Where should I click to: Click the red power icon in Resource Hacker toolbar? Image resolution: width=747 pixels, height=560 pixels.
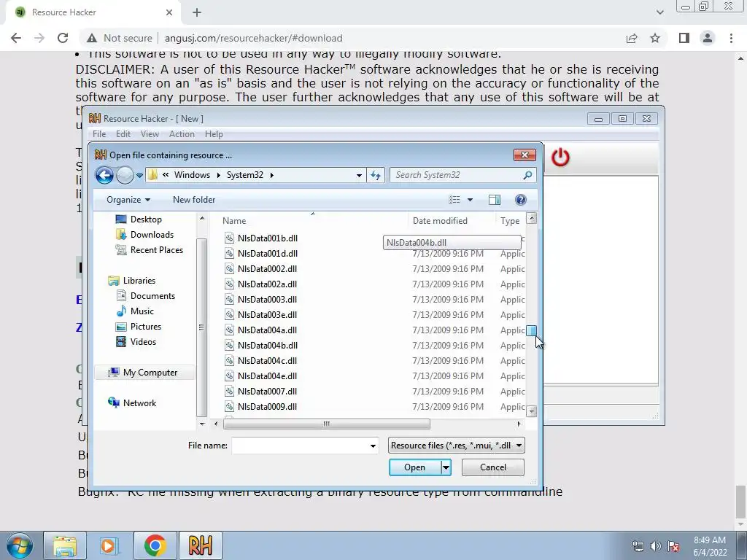[x=560, y=157]
